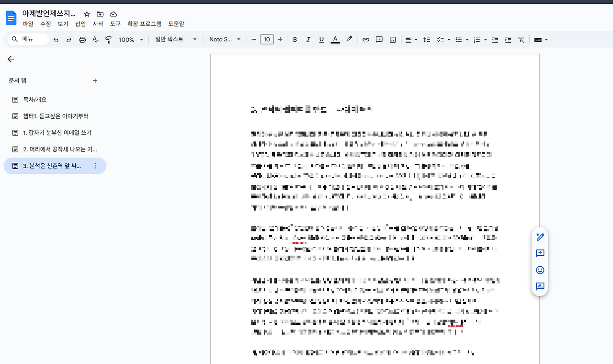Clear formatting
The width and height of the screenshot is (613, 364).
click(522, 40)
